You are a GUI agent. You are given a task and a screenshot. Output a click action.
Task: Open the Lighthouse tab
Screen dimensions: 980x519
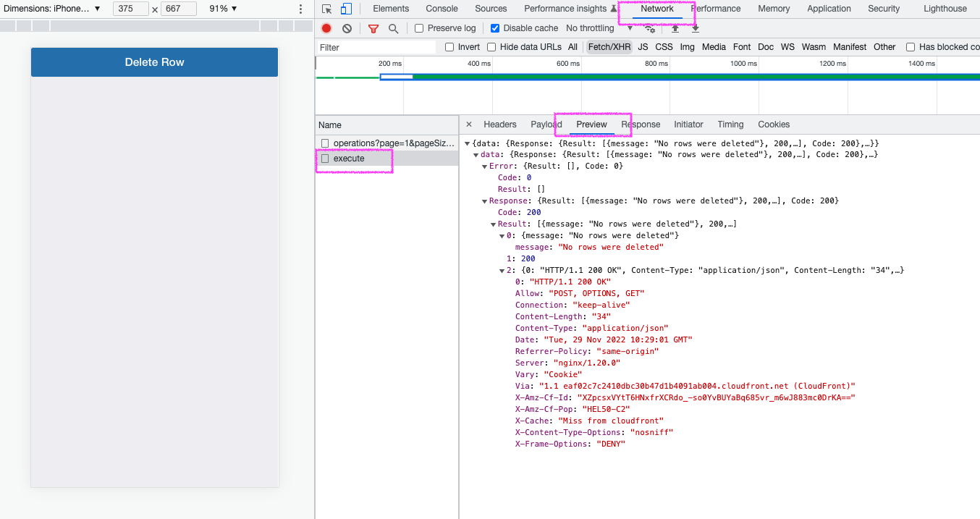point(945,9)
